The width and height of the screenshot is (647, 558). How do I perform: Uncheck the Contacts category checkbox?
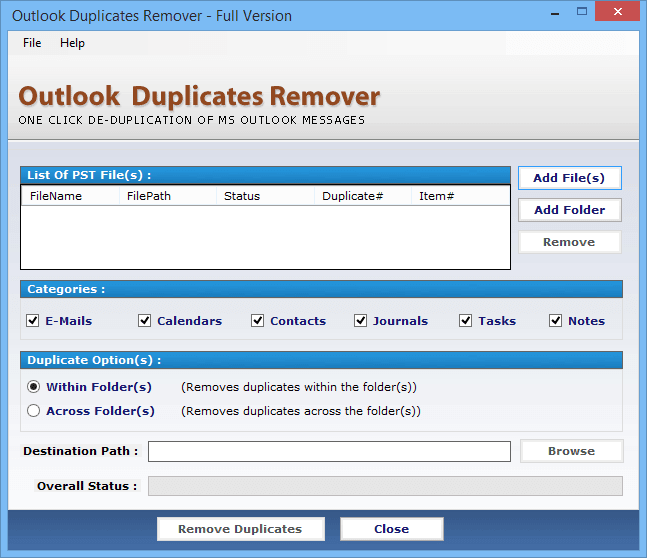coord(257,321)
